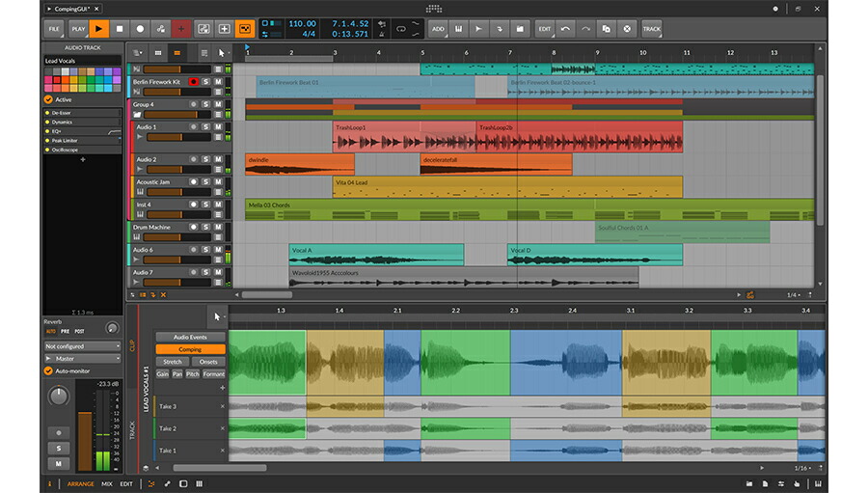Click the Lead Vocals pan knob in inspector
This screenshot has width=868, height=493.
click(x=59, y=396)
